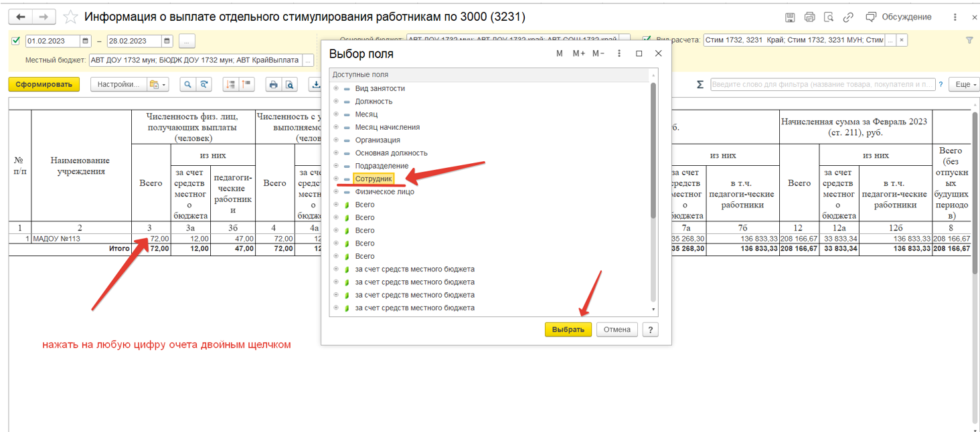Viewport: 980px width, 432px height.
Task: Add page to favorites with star icon
Action: tap(70, 17)
